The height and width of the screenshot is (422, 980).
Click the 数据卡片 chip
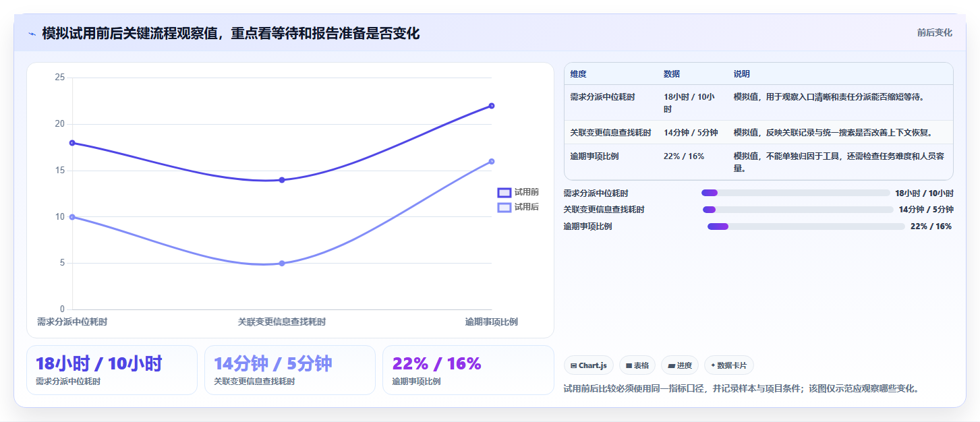pyautogui.click(x=728, y=365)
